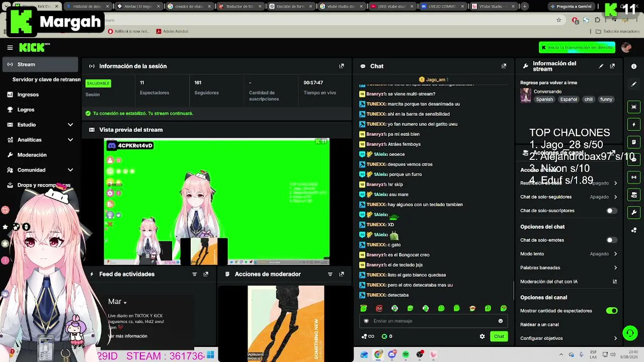Send the red angry face emote

pos(379,308)
